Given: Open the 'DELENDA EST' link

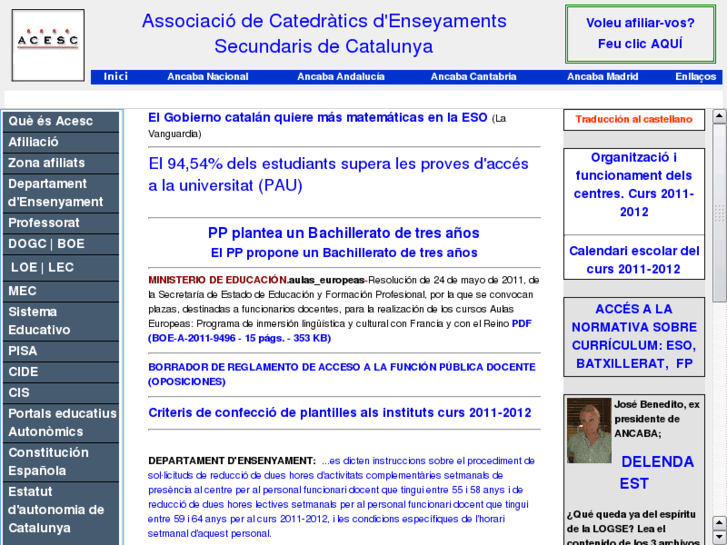Looking at the screenshot, I should pos(657,473).
